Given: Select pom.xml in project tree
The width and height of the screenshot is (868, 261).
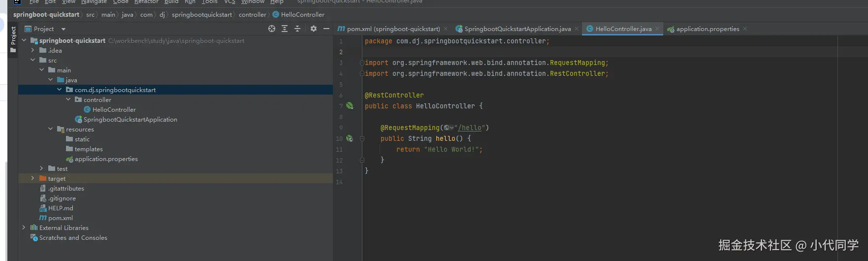Looking at the screenshot, I should 60,218.
